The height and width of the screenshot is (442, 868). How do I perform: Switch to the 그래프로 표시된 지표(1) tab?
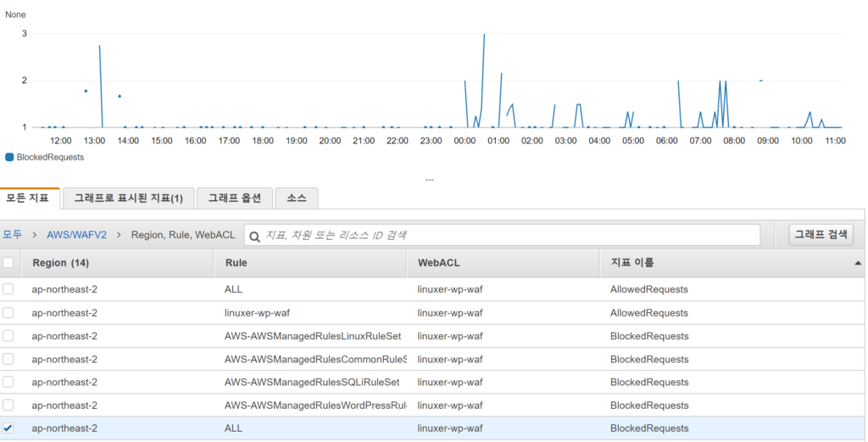[x=128, y=199]
